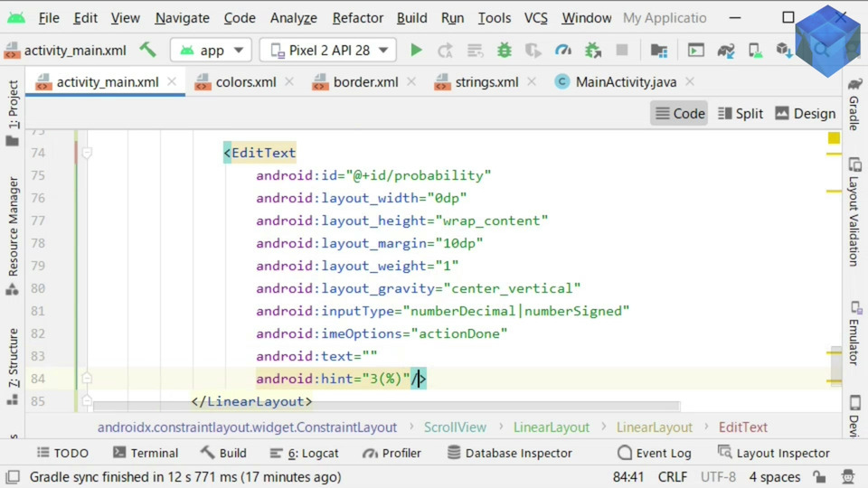Image resolution: width=868 pixels, height=488 pixels.
Task: Click line number 79 in the gutter
Action: (38, 266)
